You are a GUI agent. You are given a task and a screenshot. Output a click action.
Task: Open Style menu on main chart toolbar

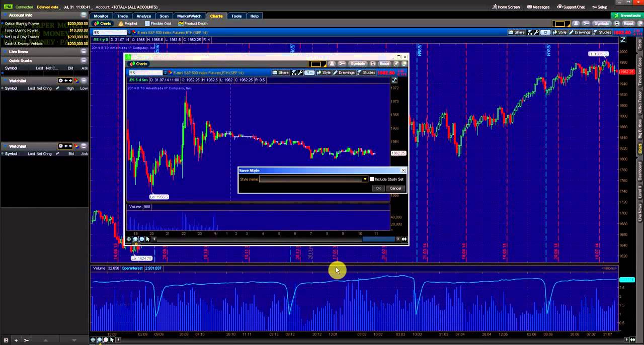[x=559, y=32]
